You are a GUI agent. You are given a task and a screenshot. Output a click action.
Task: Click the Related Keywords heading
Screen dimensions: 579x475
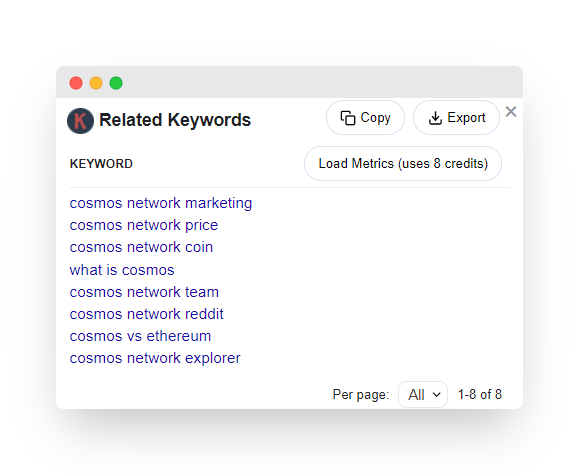pos(175,120)
